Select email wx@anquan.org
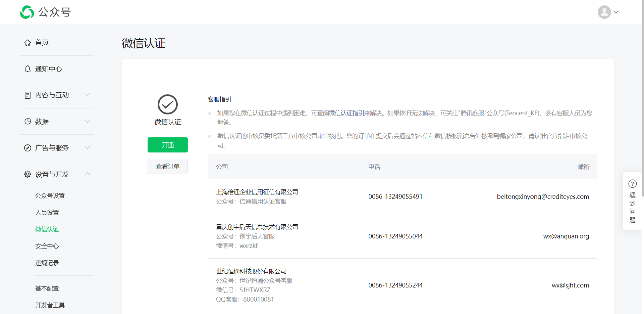The image size is (644, 314). pos(566,236)
